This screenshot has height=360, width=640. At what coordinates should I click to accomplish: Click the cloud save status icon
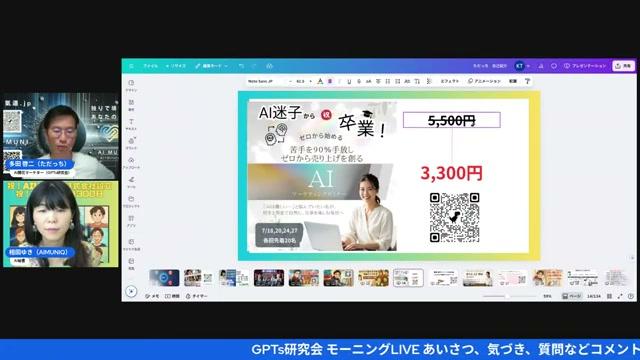(x=269, y=66)
